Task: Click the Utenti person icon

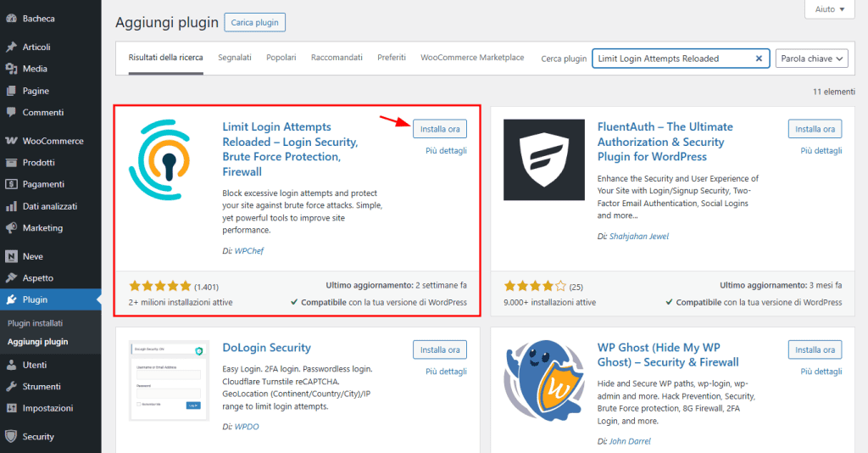Action: point(11,365)
